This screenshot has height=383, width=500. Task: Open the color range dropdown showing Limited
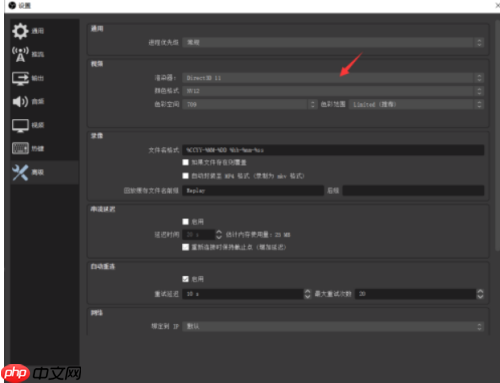pyautogui.click(x=416, y=104)
